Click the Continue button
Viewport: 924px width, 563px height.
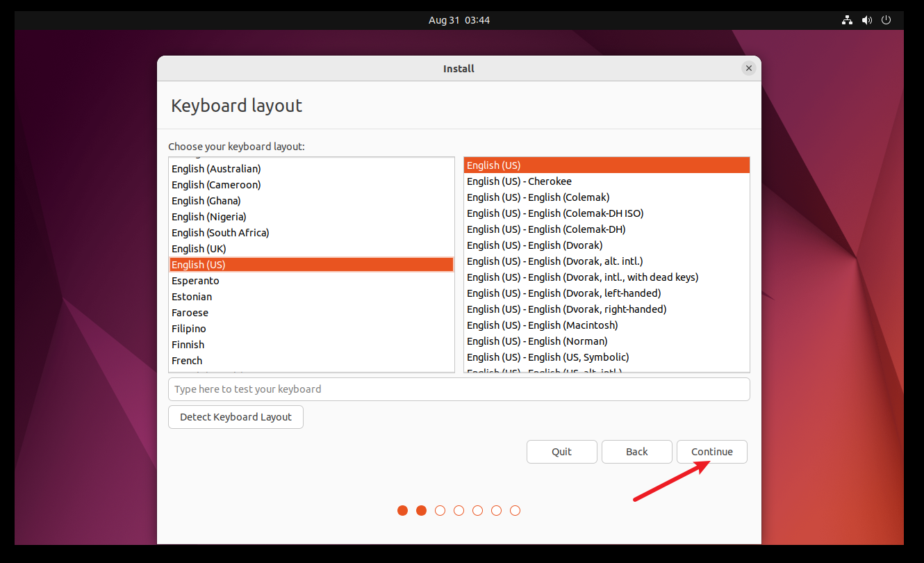712,452
